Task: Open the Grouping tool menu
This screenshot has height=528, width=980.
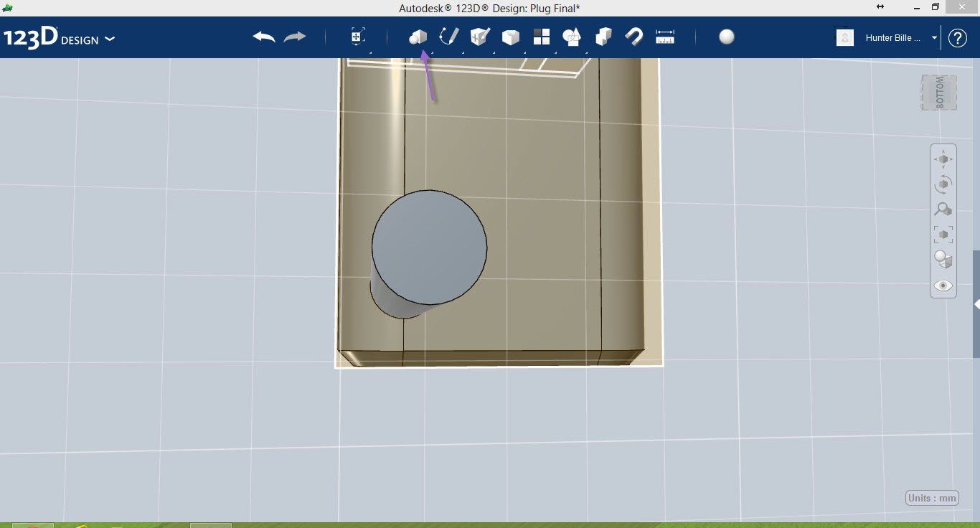Action: pos(573,37)
